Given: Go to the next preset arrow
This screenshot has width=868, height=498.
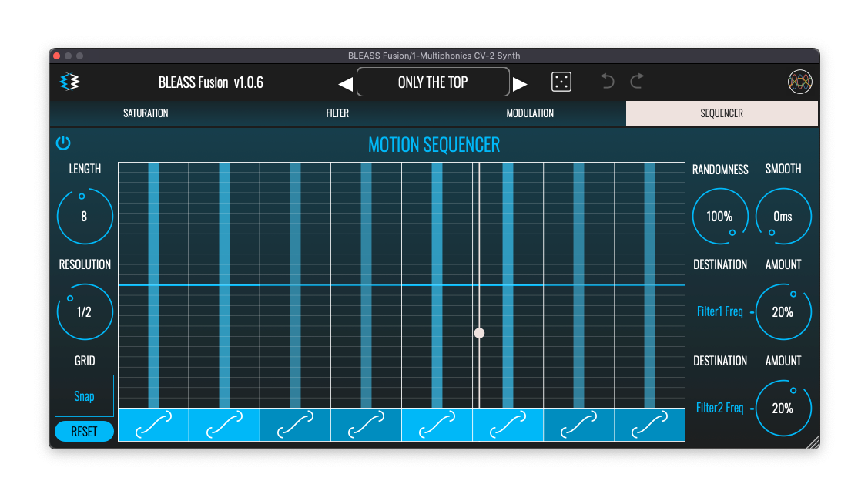Looking at the screenshot, I should 521,83.
